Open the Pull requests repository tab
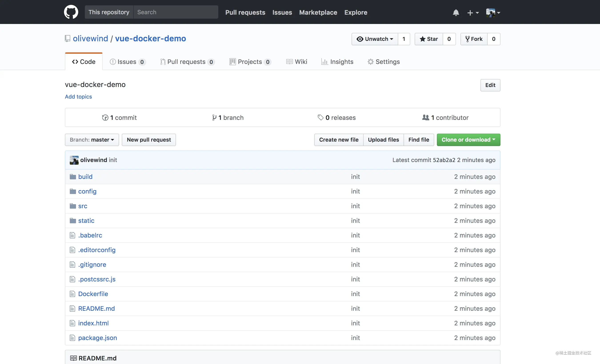 pos(187,62)
